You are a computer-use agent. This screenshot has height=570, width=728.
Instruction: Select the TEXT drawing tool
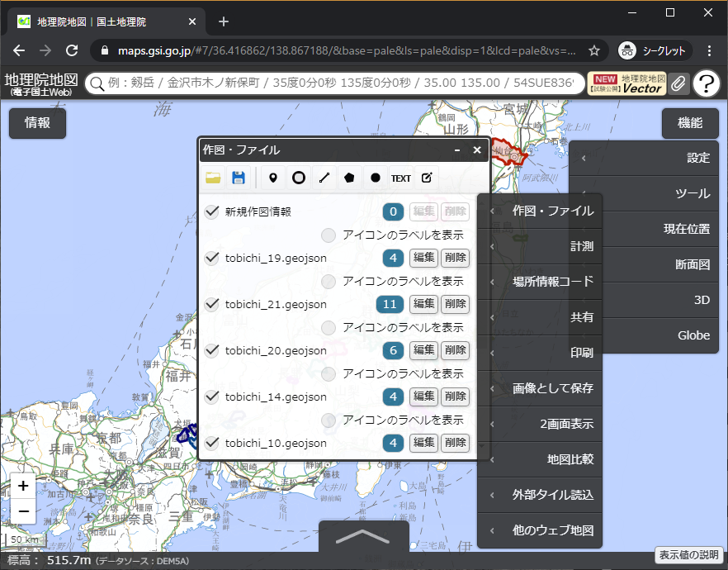pyautogui.click(x=400, y=178)
